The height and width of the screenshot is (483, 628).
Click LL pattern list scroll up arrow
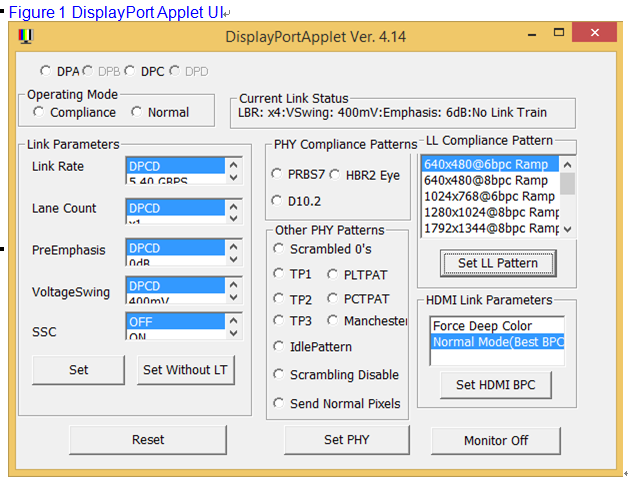[567, 165]
